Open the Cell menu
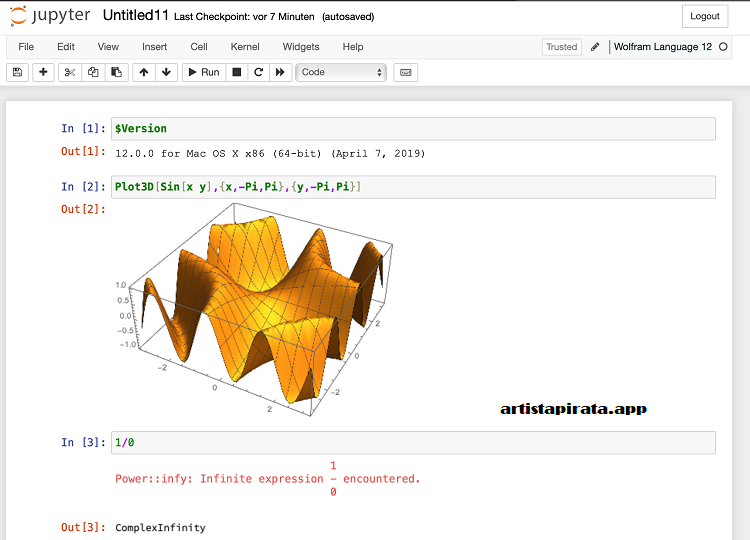Image resolution: width=750 pixels, height=540 pixels. (x=199, y=47)
